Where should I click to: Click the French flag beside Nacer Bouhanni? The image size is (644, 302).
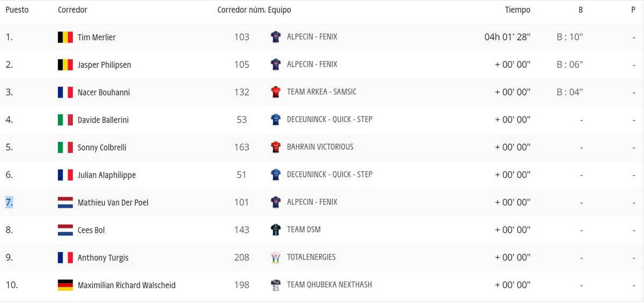[x=65, y=92]
